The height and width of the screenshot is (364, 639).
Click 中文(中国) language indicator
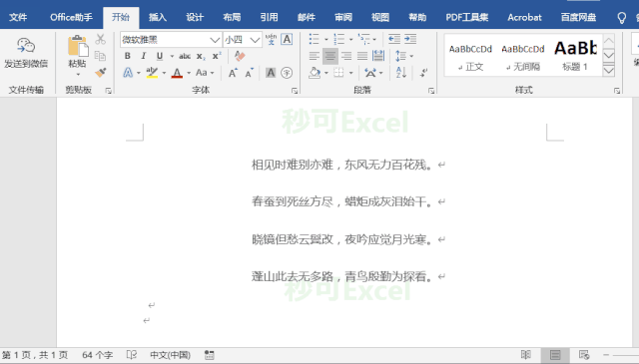pos(171,355)
